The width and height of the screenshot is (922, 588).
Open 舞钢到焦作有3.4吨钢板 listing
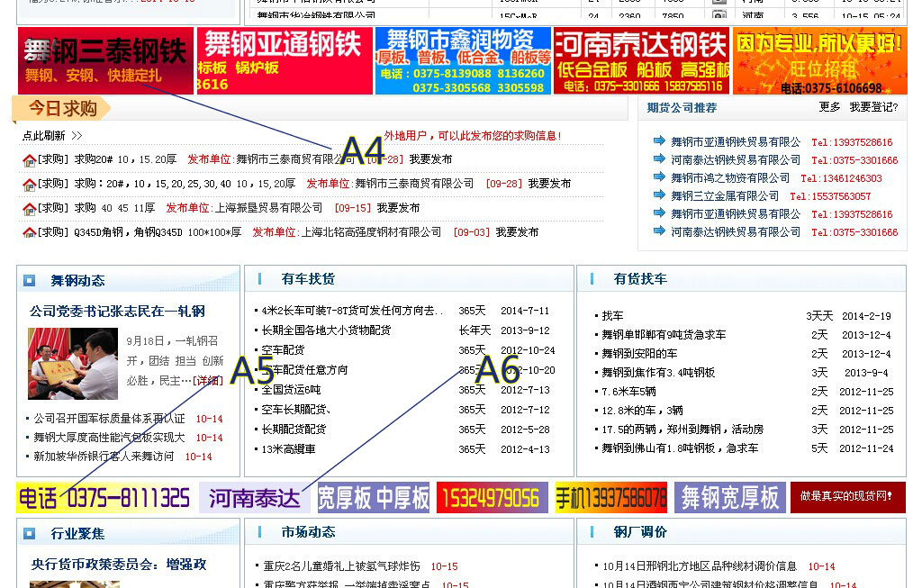tap(658, 372)
